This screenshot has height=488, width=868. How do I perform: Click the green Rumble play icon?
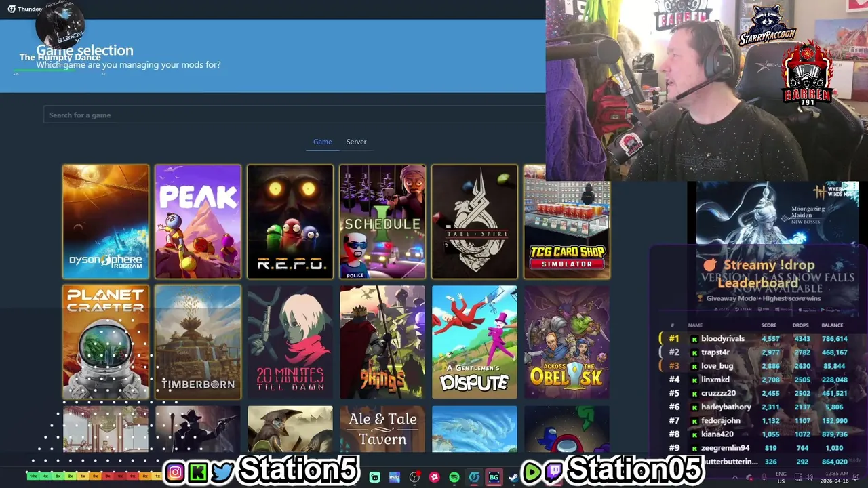[x=532, y=472]
